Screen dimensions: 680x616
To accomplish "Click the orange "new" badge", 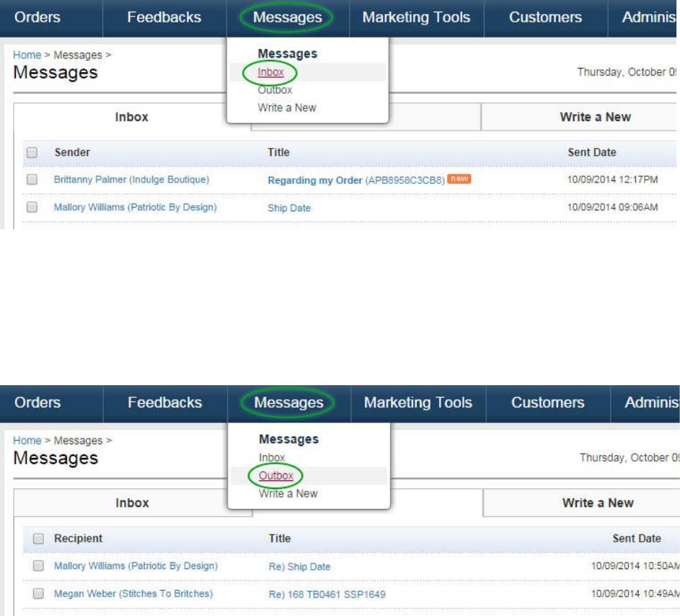I will pos(459,179).
